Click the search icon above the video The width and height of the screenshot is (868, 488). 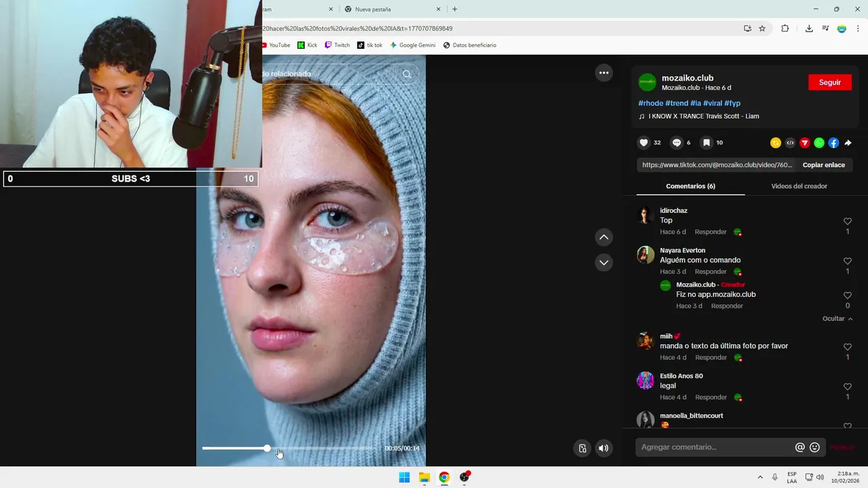(x=407, y=74)
